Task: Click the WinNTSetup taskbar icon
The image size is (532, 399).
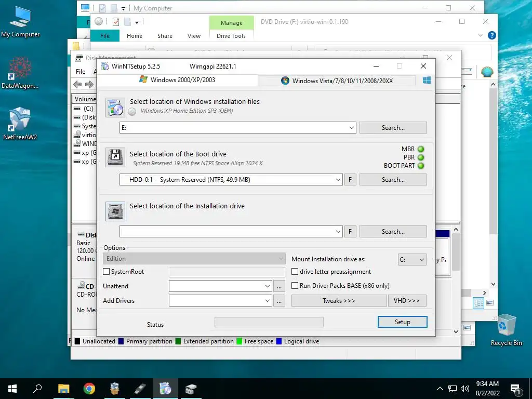Action: click(165, 389)
